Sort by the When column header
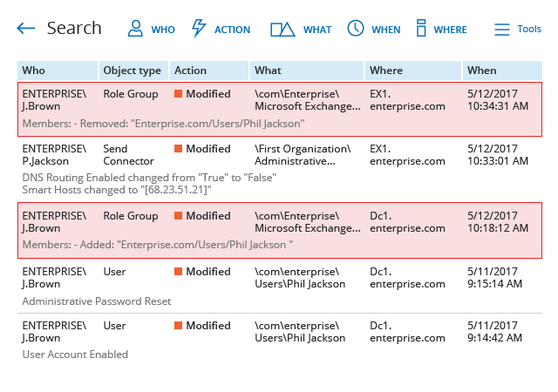The image size is (558, 392). coord(502,71)
